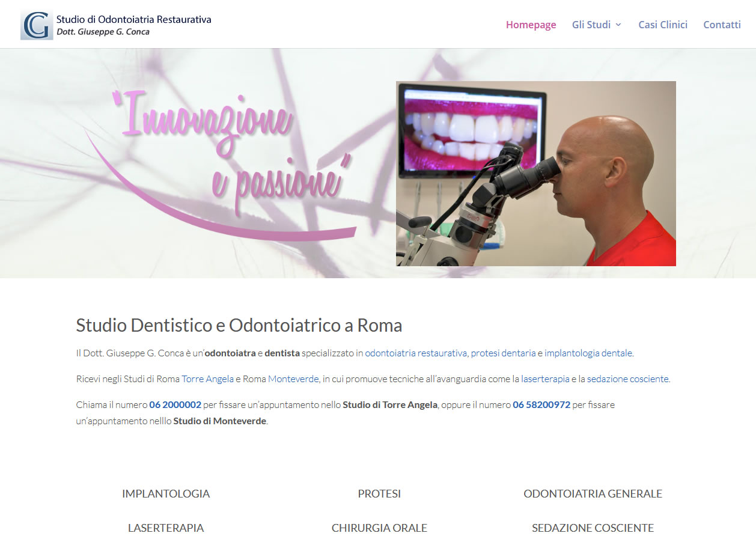Open the protesi dentaria link

(x=503, y=353)
